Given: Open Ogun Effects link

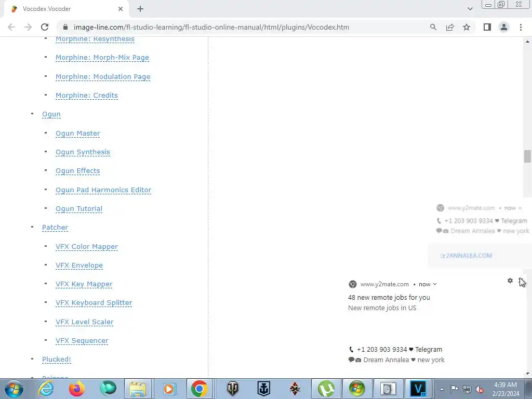Looking at the screenshot, I should click(78, 170).
